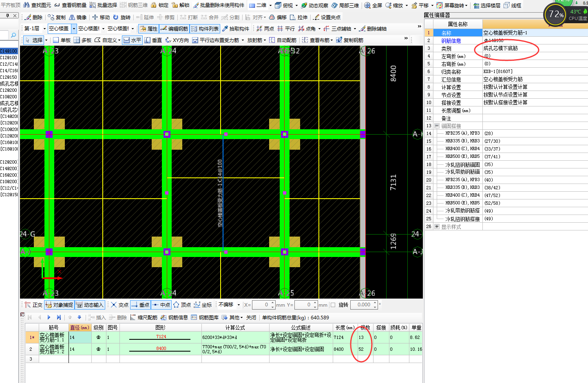Viewport: 588px width, 383px height.
Task: Click the search magnifier in left panel
Action: pos(13,35)
